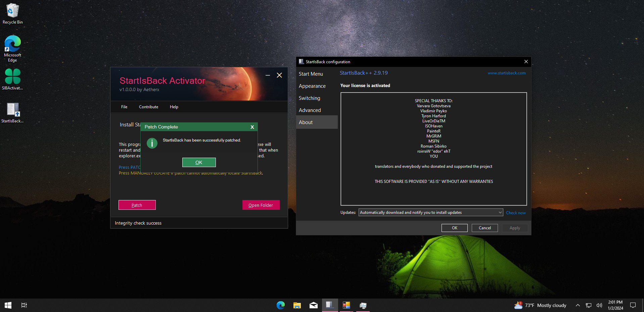Click the colored-tiles app taskbar icon
The image size is (644, 312).
coord(347,305)
